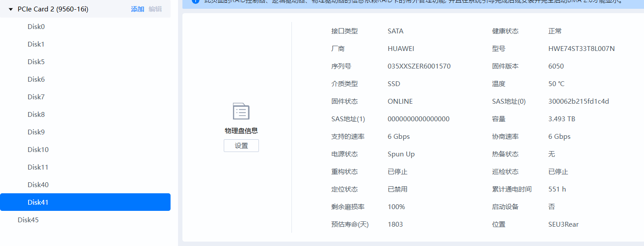The width and height of the screenshot is (644, 246).
Task: Click the 添加 link
Action: coord(137,9)
